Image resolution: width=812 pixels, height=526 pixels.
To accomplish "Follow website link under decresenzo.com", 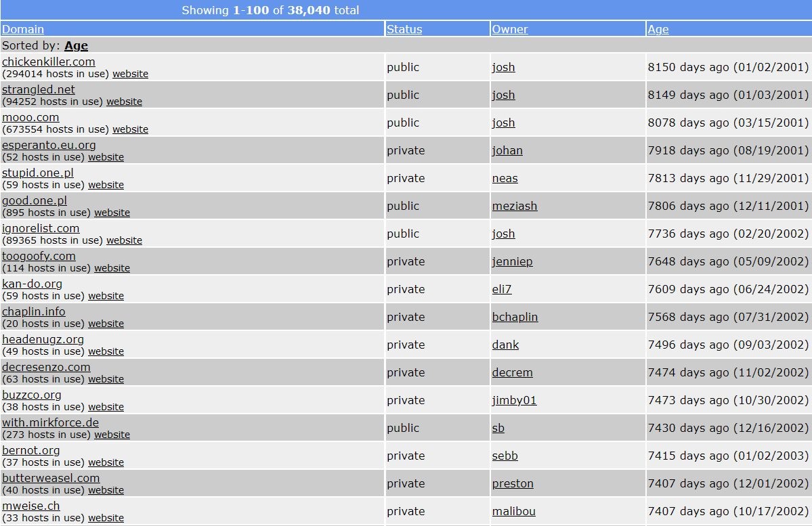I will click(x=106, y=380).
